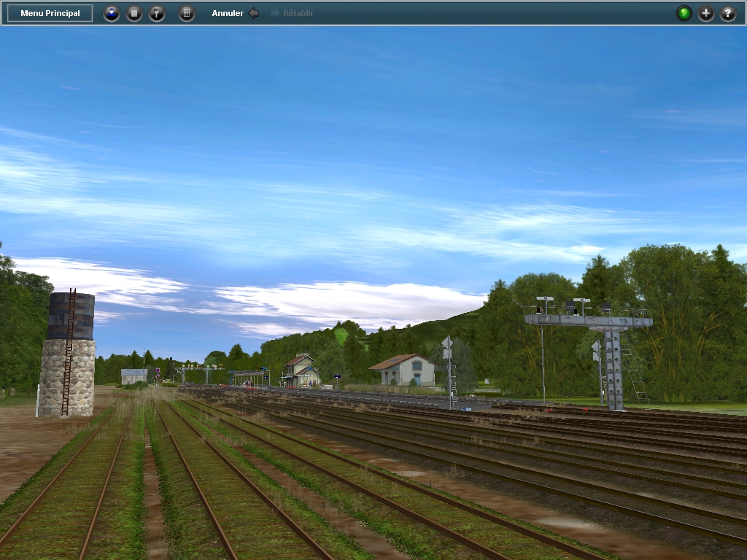The width and height of the screenshot is (747, 560).
Task: Click the Annuler left arrow icon
Action: point(254,13)
